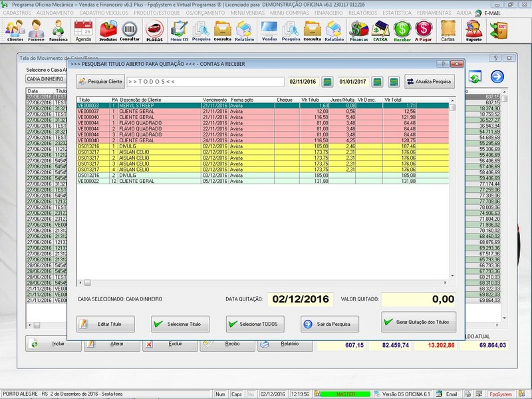The width and height of the screenshot is (532, 399).
Task: Open the Menu OS icon
Action: tap(179, 30)
